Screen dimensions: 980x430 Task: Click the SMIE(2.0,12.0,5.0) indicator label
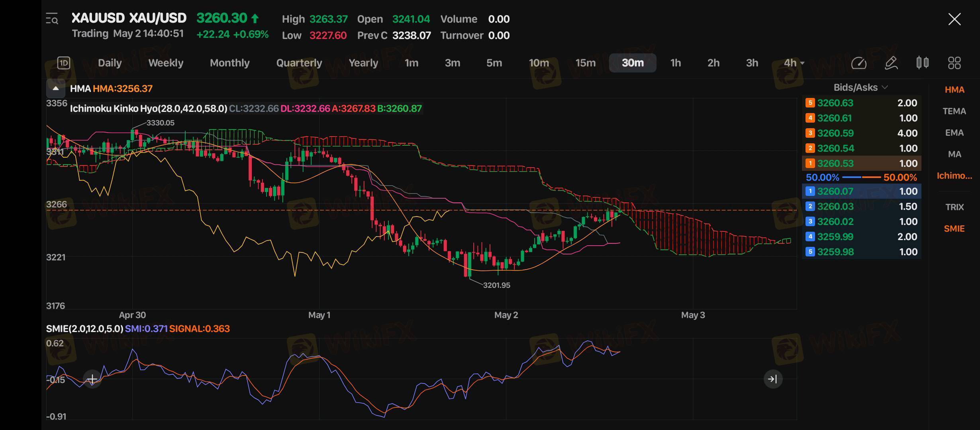pyautogui.click(x=84, y=329)
